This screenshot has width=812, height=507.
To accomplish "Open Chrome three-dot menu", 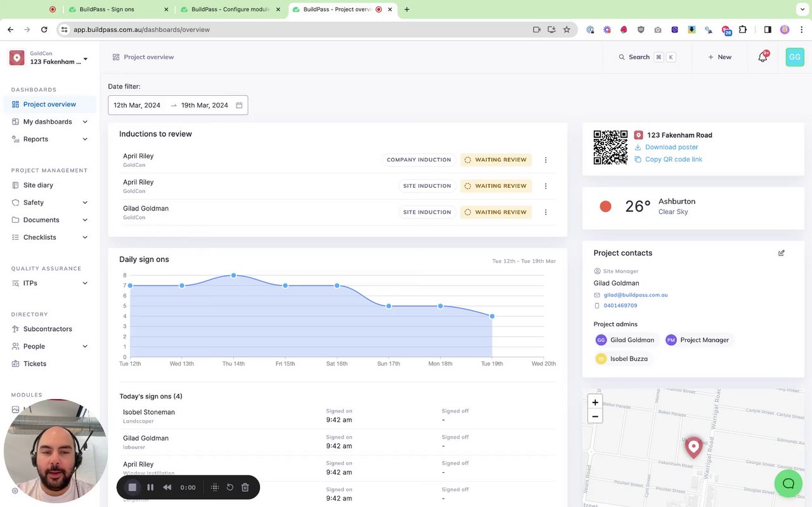I will coord(802,29).
